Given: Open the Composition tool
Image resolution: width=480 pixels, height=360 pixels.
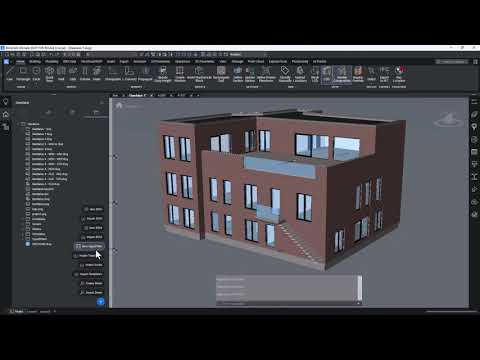Looking at the screenshot, I should [113, 73].
